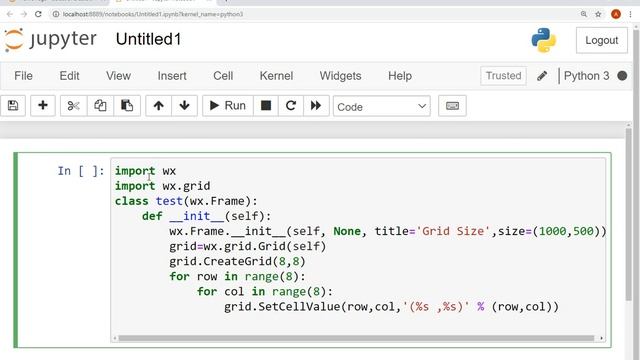Screen dimensions: 640x360
Task: Click the 'for col in range(8):' line
Action: [265, 292]
